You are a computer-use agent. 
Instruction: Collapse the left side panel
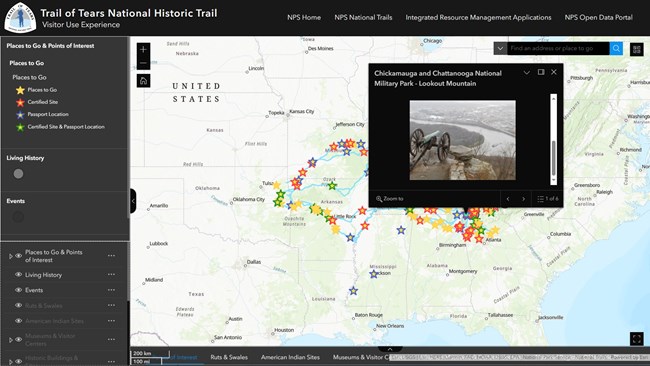click(x=133, y=201)
